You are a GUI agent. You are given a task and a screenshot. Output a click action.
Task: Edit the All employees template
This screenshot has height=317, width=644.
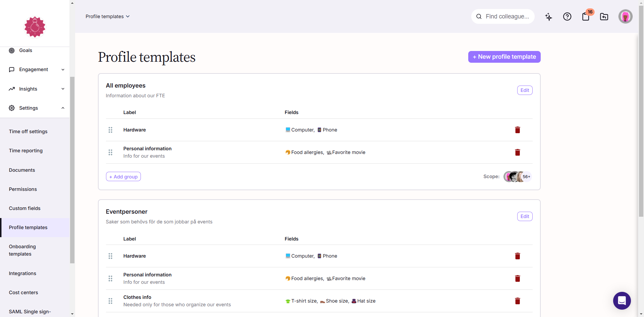tap(525, 90)
